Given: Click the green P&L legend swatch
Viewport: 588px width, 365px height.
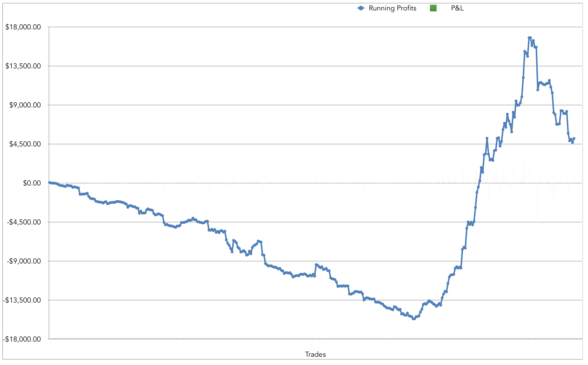Looking at the screenshot, I should pyautogui.click(x=433, y=8).
